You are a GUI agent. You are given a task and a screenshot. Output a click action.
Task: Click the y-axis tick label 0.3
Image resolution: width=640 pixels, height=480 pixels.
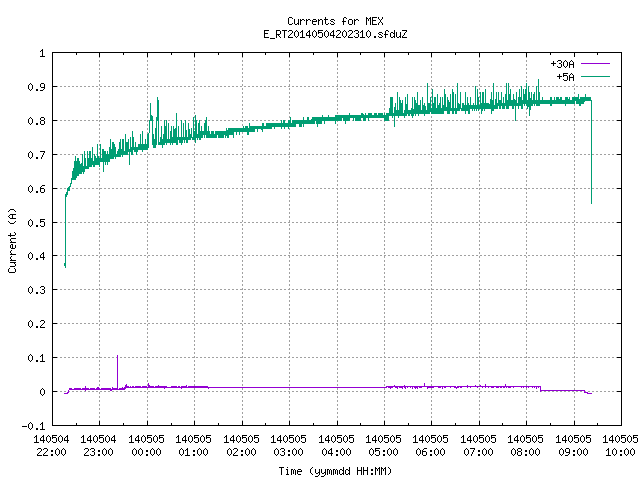[36, 290]
